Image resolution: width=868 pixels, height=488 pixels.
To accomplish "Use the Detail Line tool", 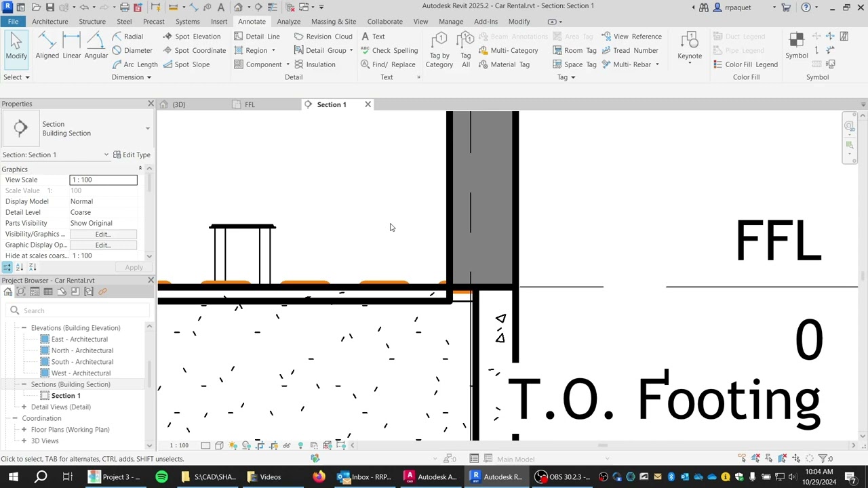I will pyautogui.click(x=256, y=37).
